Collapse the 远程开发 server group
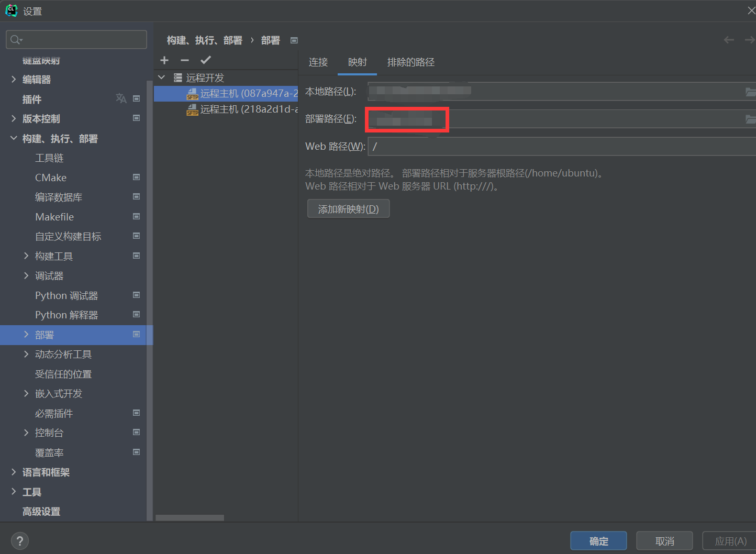Image resolution: width=756 pixels, height=554 pixels. coord(162,77)
